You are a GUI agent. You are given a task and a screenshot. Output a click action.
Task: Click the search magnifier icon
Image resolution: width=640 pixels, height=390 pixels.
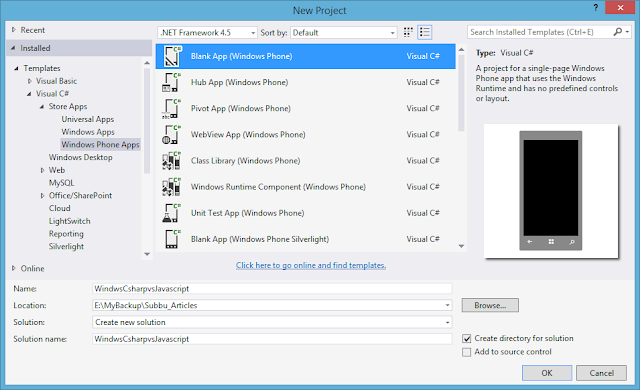618,32
